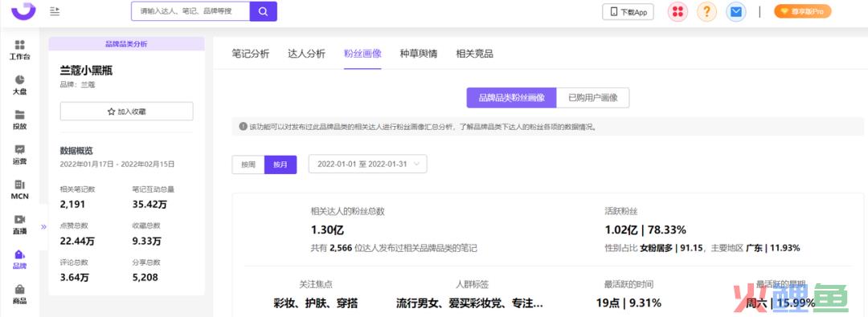
Task: Click the 收藏总数 value 9.33万
Action: 147,241
